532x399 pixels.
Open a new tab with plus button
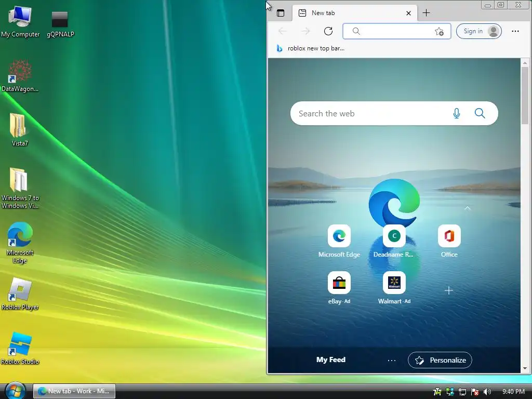pyautogui.click(x=426, y=13)
